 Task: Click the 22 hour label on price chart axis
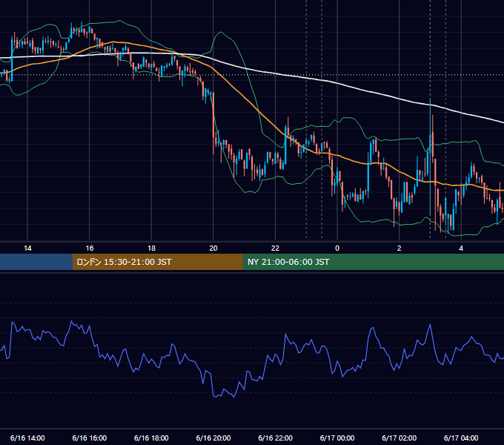(275, 248)
